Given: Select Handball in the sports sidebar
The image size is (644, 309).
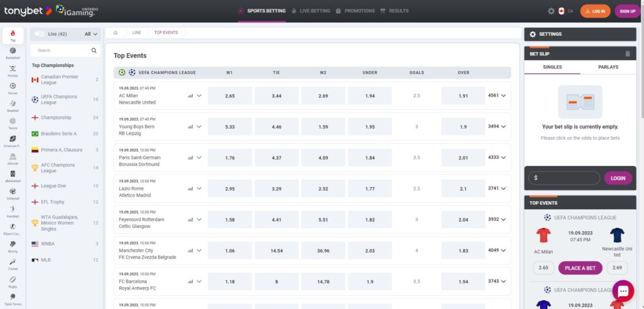Looking at the screenshot, I should [13, 211].
